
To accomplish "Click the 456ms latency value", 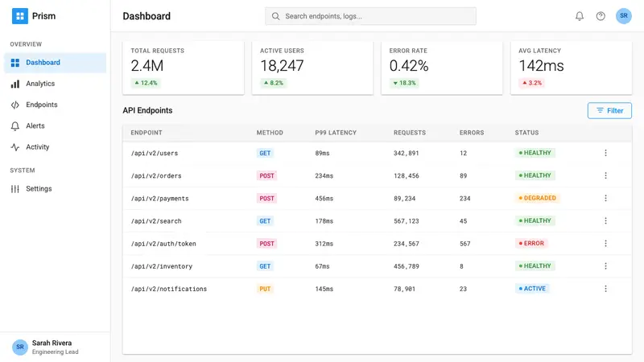I will (x=324, y=198).
